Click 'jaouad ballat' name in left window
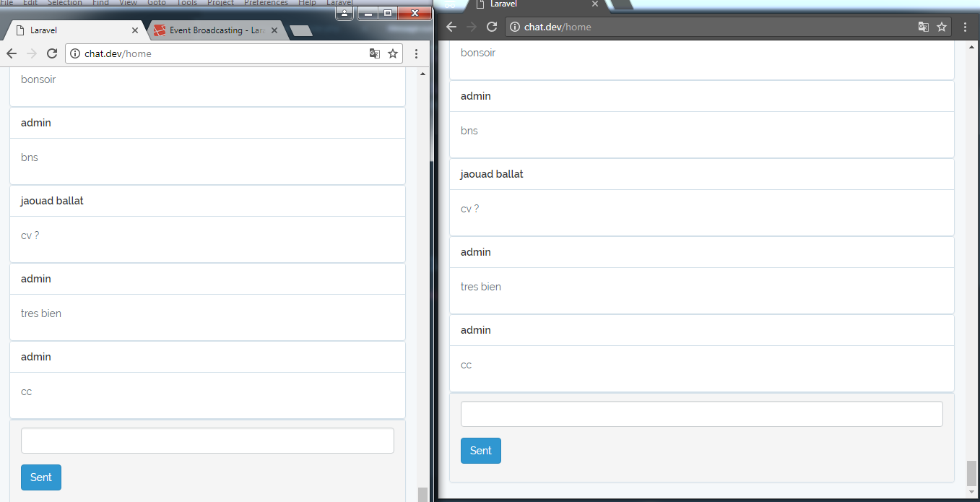This screenshot has height=502, width=980. [x=52, y=201]
